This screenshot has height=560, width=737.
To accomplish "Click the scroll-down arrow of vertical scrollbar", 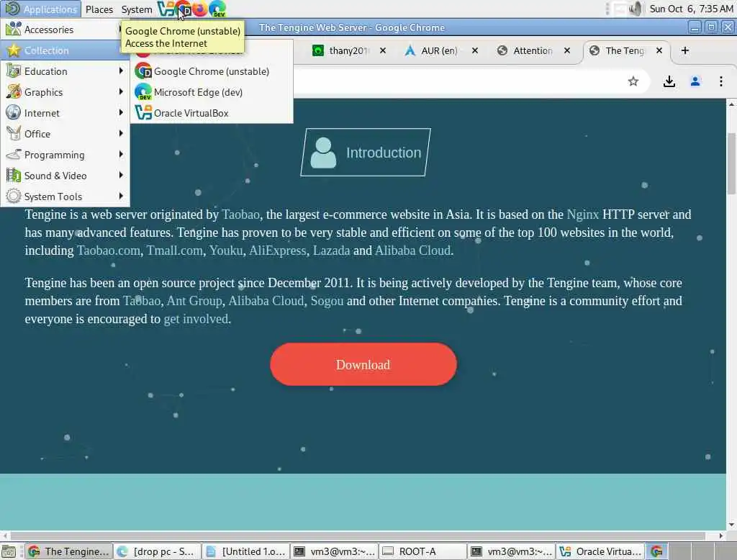I will (731, 525).
